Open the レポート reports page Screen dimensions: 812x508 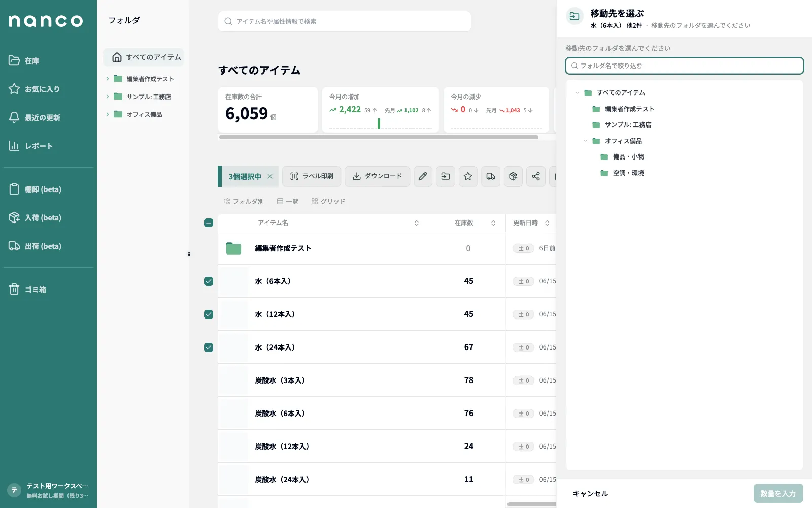coord(31,146)
